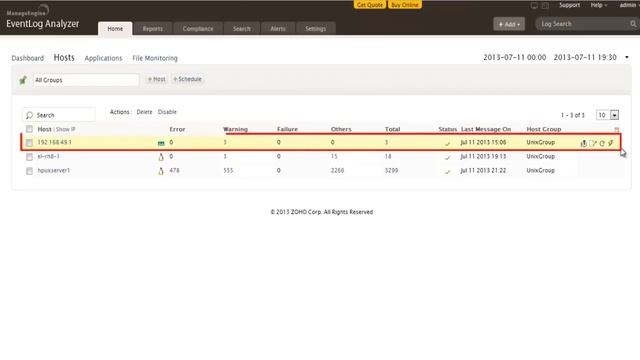The height and width of the screenshot is (360, 640).
Task: Click first small screen icon left of Support
Action: tap(534, 5)
